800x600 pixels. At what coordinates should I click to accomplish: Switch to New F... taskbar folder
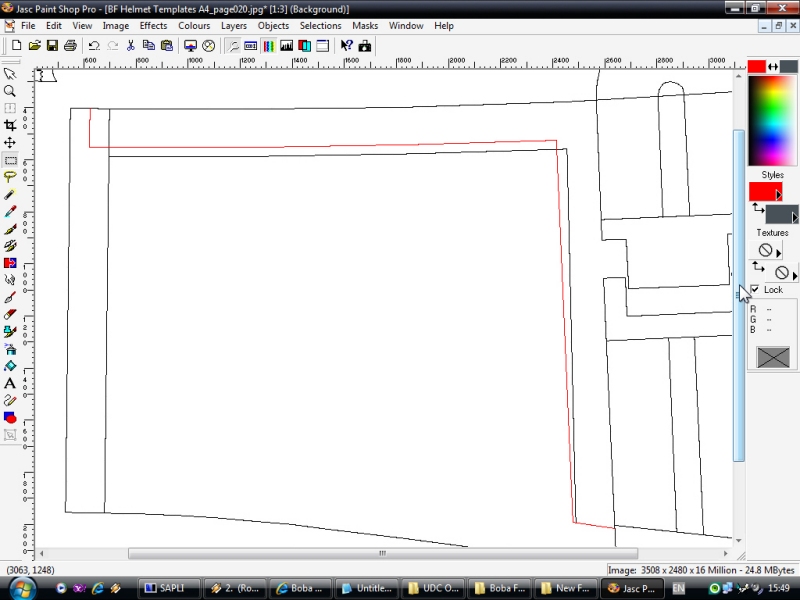[x=565, y=588]
